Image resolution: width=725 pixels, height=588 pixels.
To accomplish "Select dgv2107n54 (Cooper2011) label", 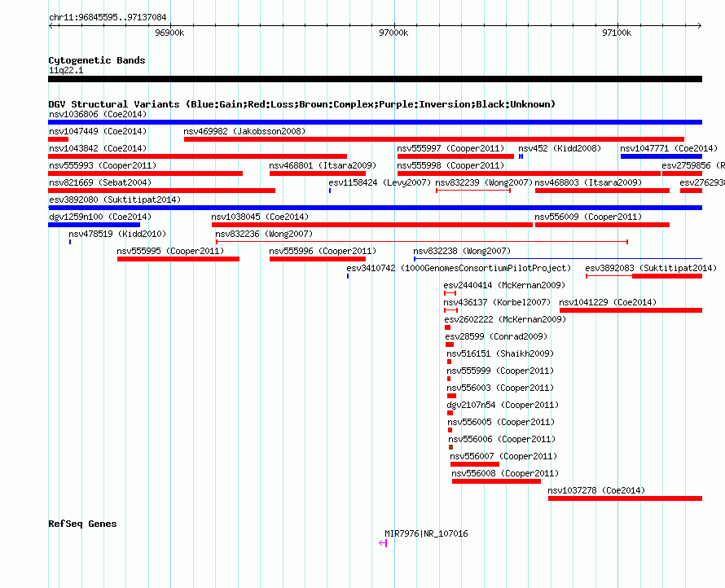I will pyautogui.click(x=503, y=405).
